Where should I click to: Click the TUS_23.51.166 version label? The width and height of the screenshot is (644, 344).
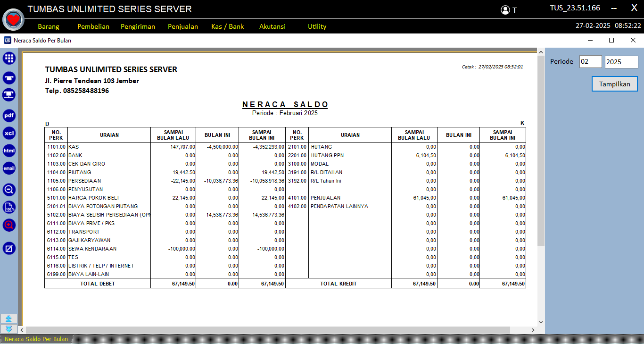pyautogui.click(x=575, y=8)
